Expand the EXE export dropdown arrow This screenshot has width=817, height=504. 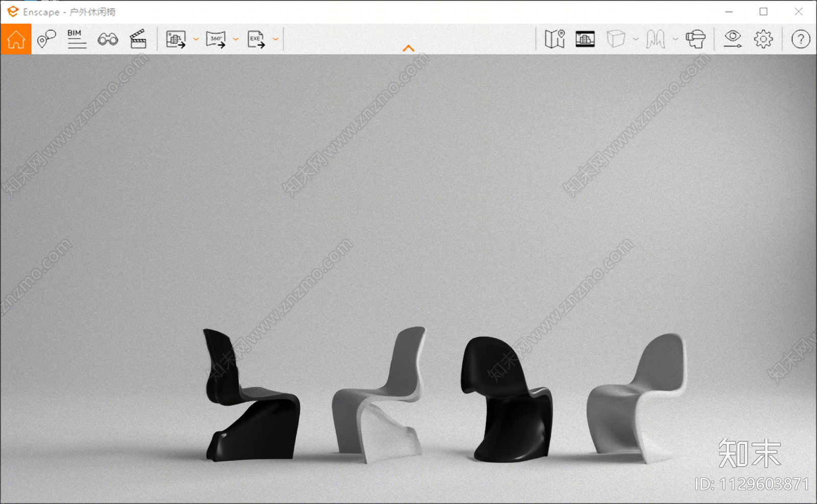(275, 39)
